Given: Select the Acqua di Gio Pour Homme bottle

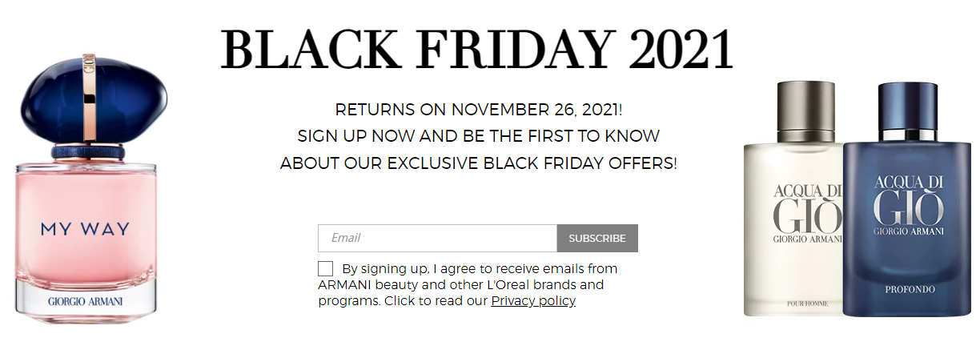Looking at the screenshot, I should pos(793,198).
